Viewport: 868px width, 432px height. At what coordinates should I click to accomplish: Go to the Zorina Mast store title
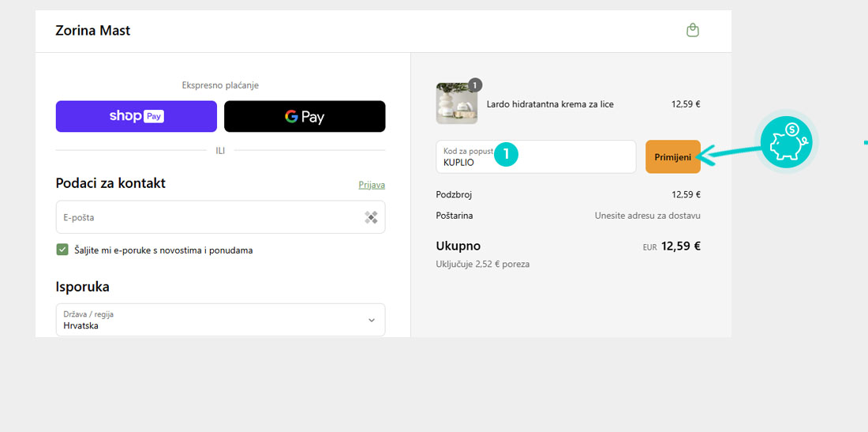pos(92,31)
